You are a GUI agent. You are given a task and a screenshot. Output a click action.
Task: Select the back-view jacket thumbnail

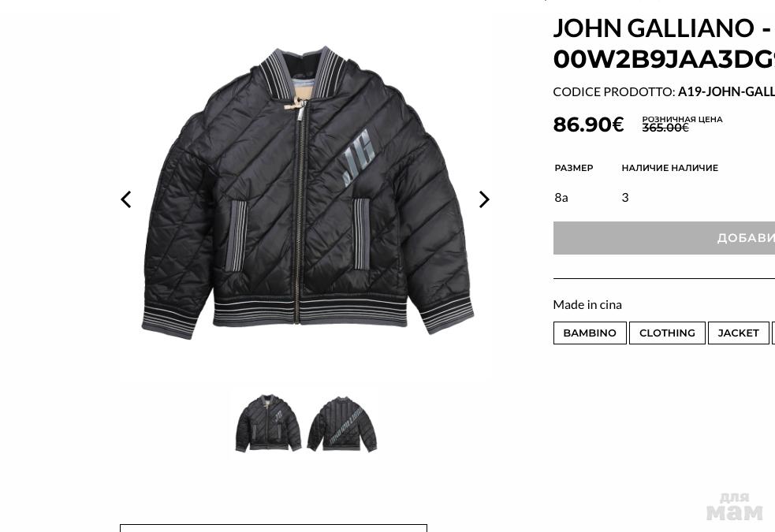pos(342,423)
